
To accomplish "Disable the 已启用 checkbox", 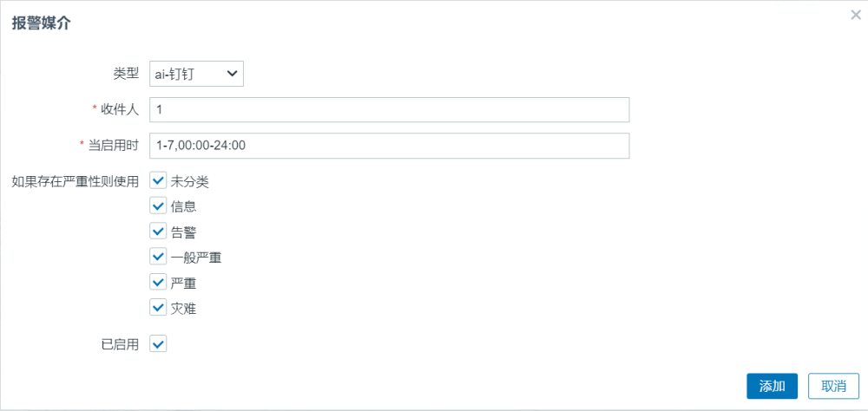I will click(158, 343).
